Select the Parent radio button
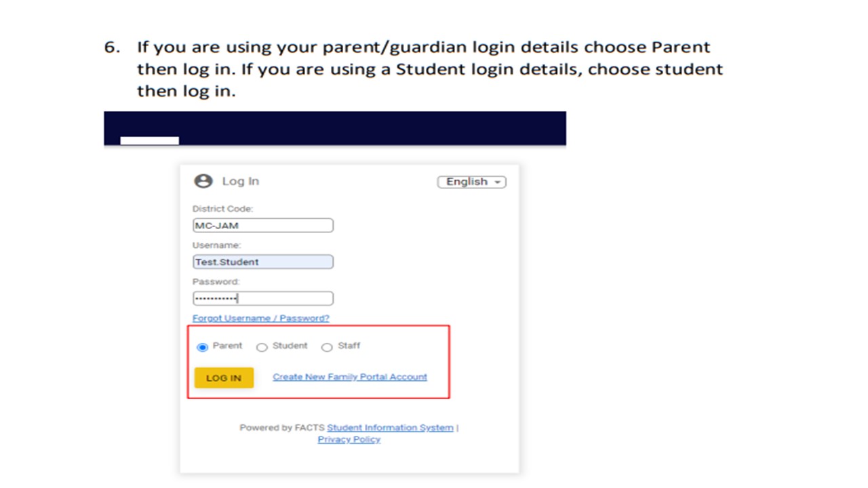This screenshot has width=868, height=488. (202, 347)
